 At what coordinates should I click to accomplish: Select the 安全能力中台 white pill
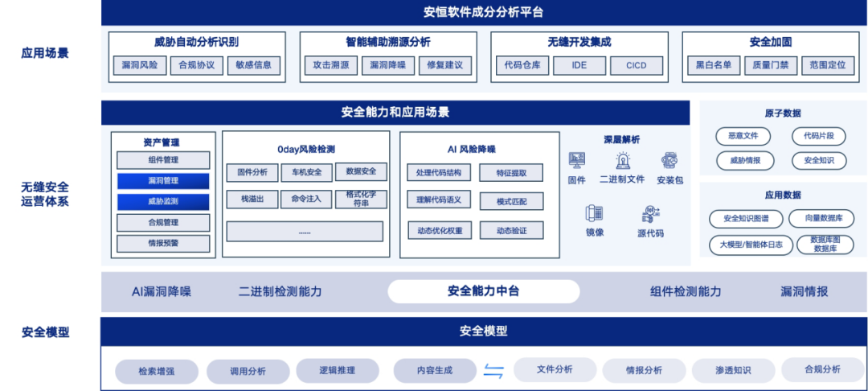click(x=483, y=291)
